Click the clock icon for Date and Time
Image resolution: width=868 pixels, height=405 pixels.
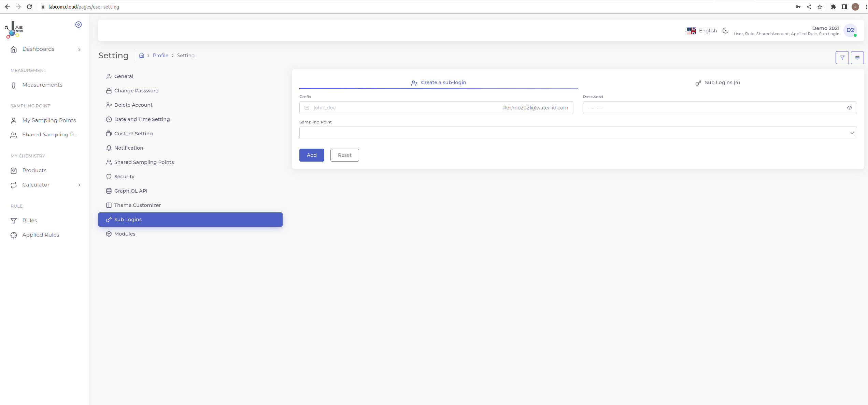pos(109,119)
